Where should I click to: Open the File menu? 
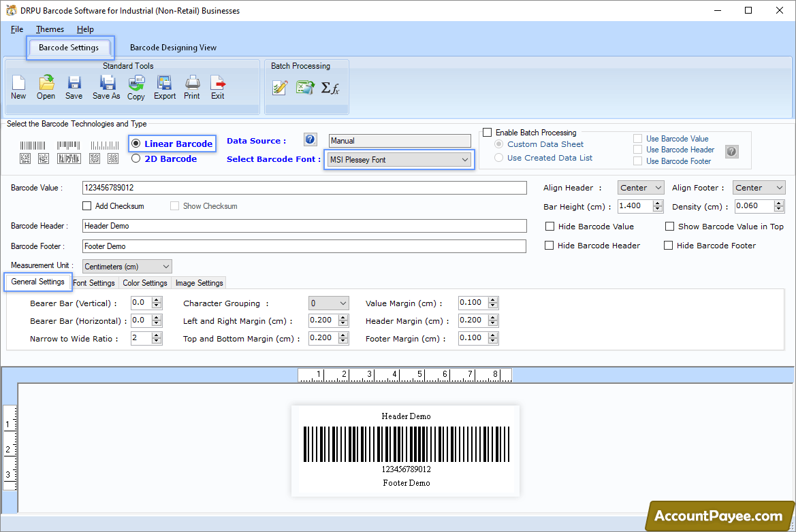[x=17, y=29]
